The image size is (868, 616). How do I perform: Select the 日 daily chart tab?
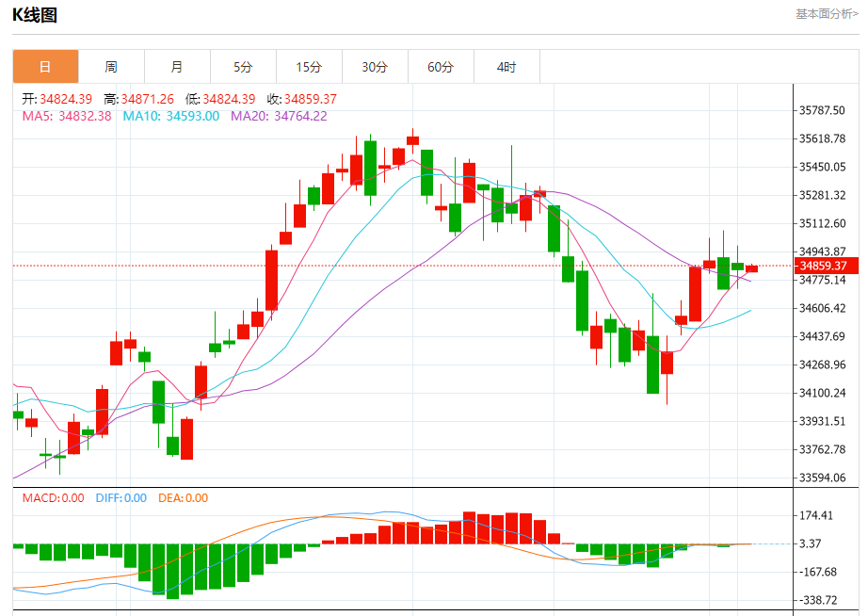coord(45,67)
